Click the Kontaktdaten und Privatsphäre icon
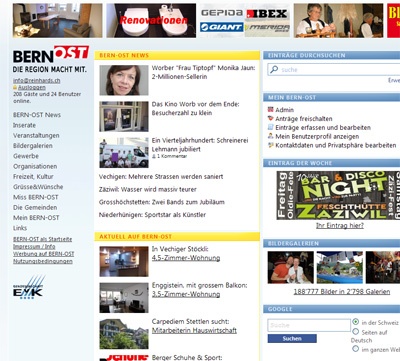400x361 pixels. click(x=271, y=145)
